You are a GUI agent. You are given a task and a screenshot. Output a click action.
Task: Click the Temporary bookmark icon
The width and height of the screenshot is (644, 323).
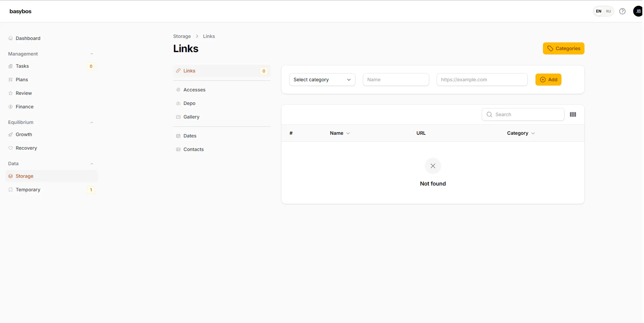tap(10, 190)
